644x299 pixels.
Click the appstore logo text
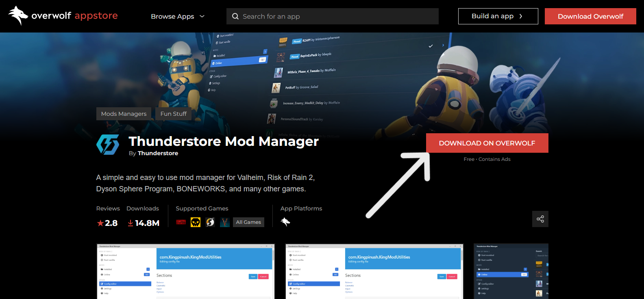(96, 16)
